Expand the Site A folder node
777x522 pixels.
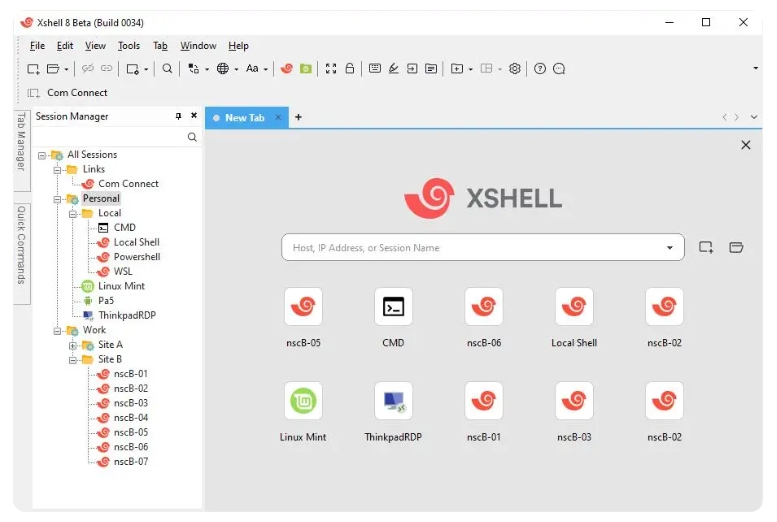(73, 345)
